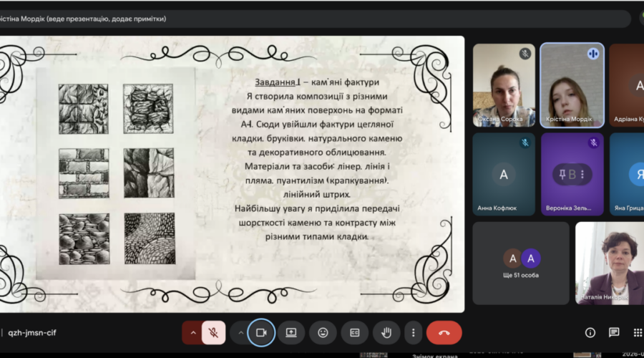The height and width of the screenshot is (358, 644).
Task: Unmute the microphone with the red mic button
Action: pos(213,332)
